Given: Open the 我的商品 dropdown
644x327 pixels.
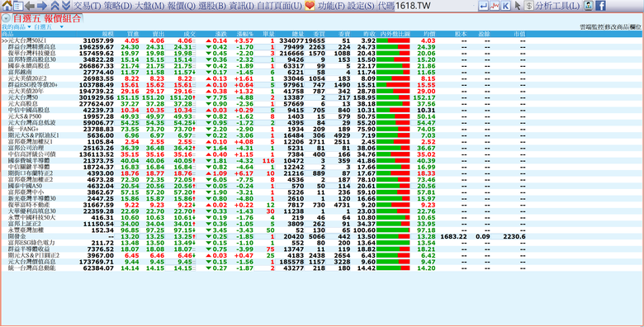Looking at the screenshot, I should click(17, 26).
